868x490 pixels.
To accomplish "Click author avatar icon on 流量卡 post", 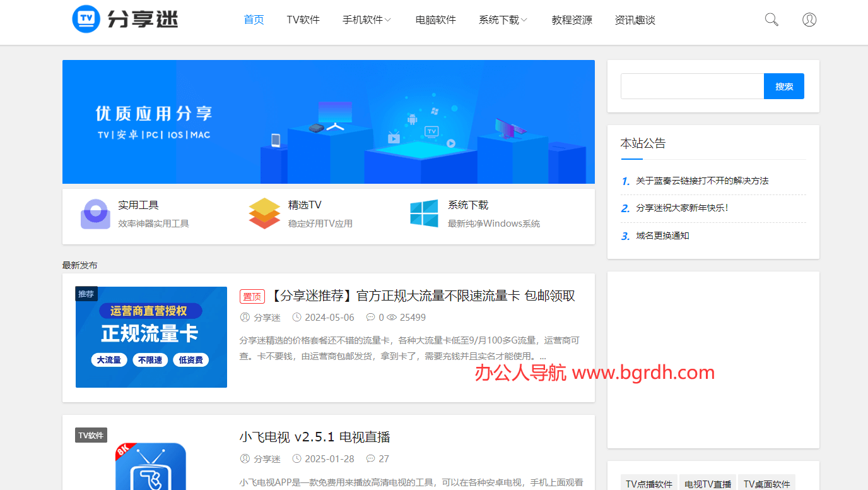I will [245, 318].
